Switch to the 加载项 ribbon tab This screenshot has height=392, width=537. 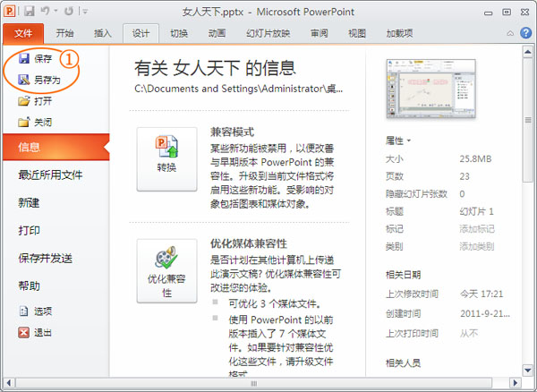click(x=399, y=33)
